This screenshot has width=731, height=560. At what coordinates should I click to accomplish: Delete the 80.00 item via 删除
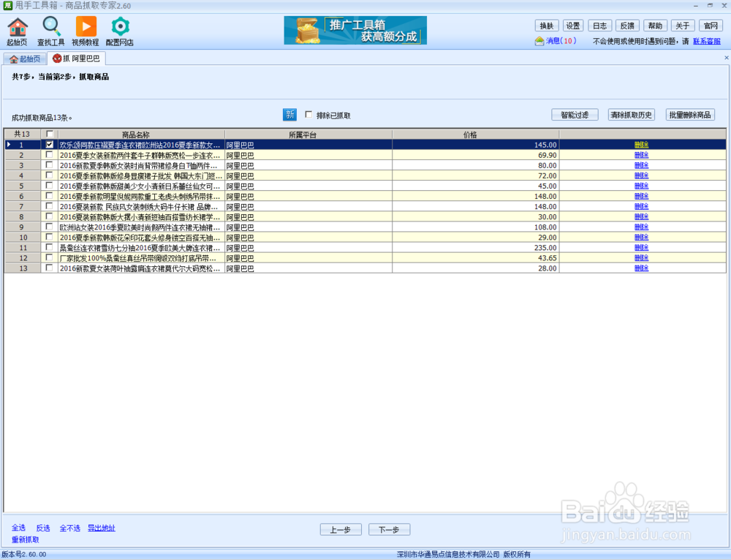click(x=642, y=165)
